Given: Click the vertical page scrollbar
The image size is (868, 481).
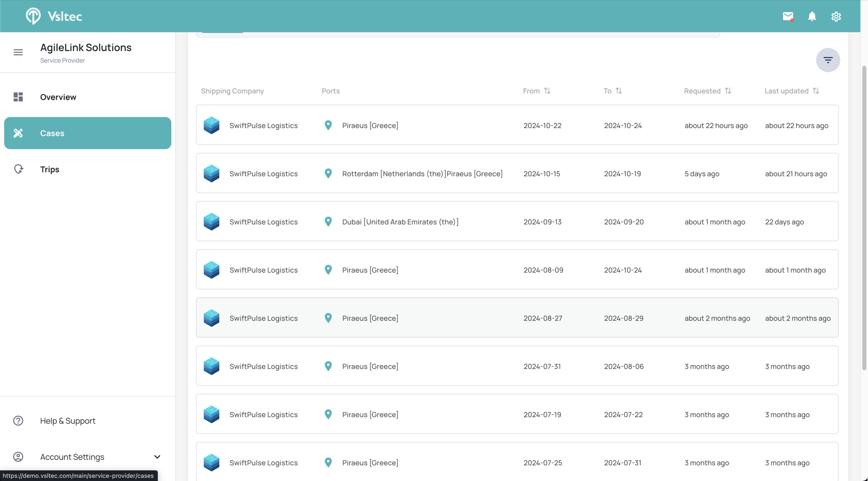Looking at the screenshot, I should [x=864, y=216].
